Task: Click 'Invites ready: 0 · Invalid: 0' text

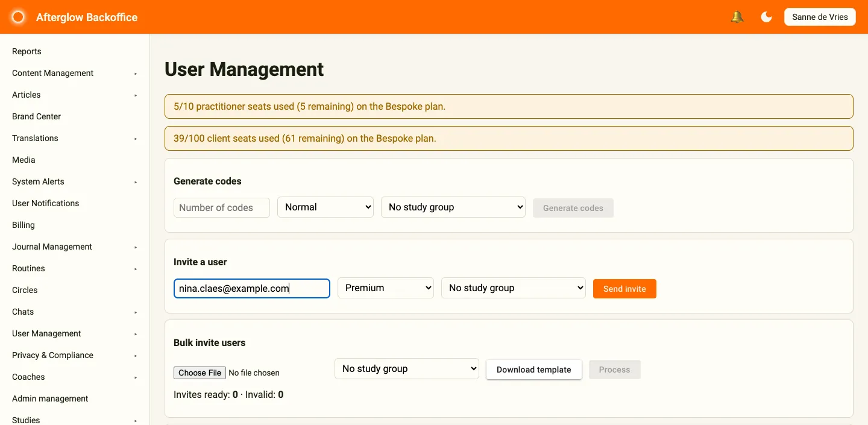Action: 228,395
